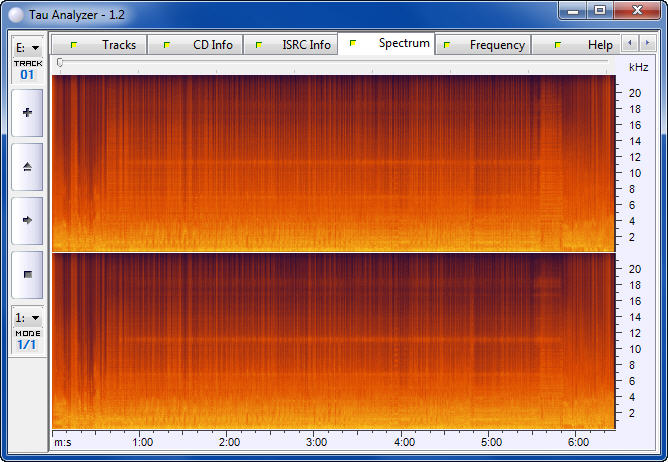Click the lower channel spectrogram display
Viewport: 668px width, 462px height.
[x=332, y=340]
